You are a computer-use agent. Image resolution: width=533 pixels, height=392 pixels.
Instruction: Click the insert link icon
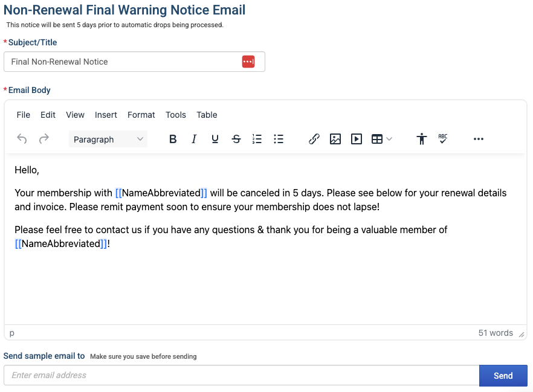(x=314, y=139)
